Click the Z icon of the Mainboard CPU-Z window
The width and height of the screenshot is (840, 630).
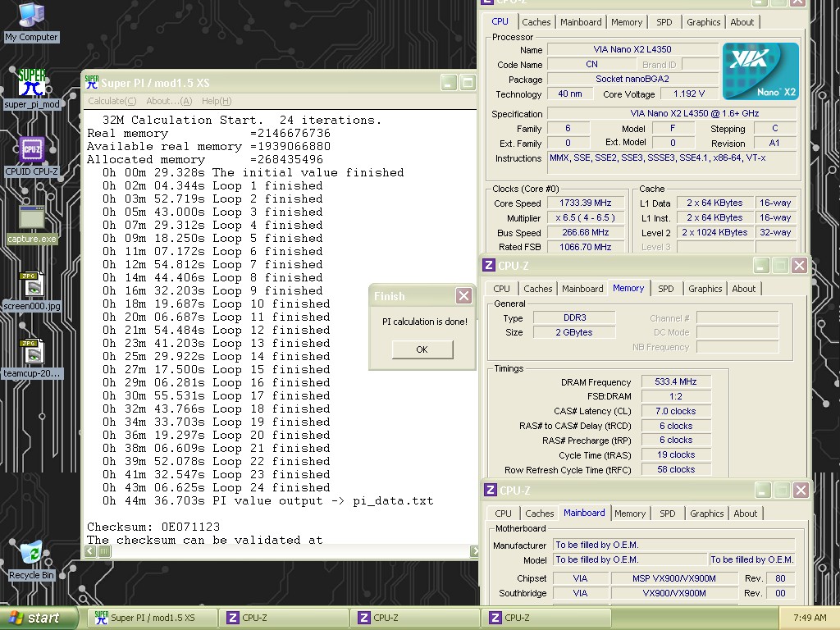tap(491, 490)
